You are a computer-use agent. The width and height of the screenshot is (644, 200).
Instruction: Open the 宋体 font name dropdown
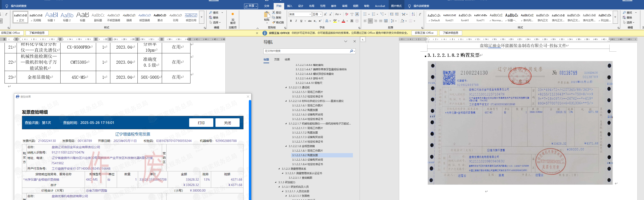[x=310, y=14]
